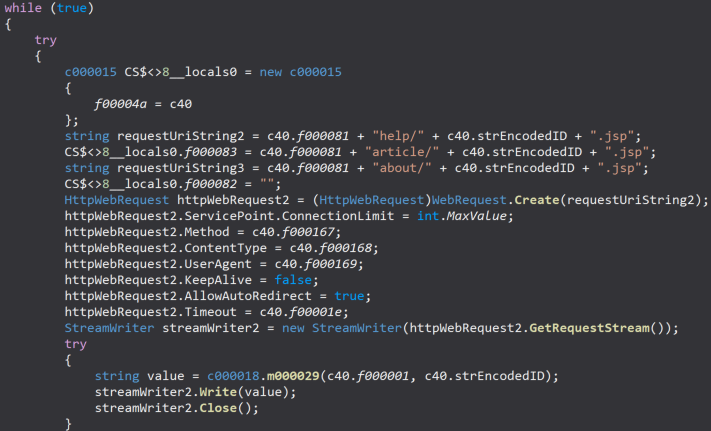
Task: Click the f00001e field reference
Action: tap(315, 312)
